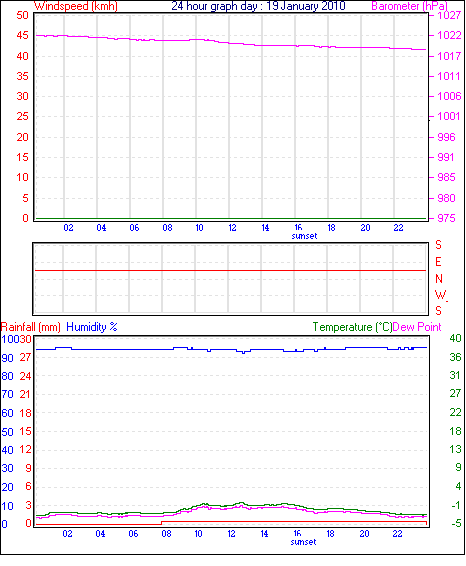
Task: Click the E wind direction label
Action: [x=438, y=262]
